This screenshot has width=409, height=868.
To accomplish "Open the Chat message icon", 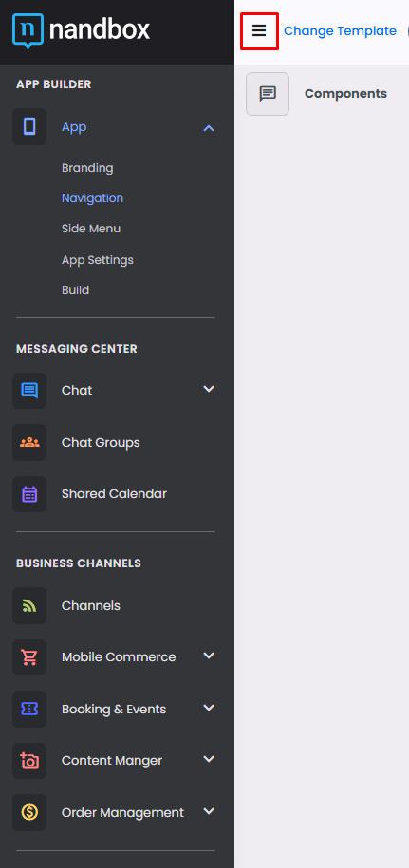I will (29, 391).
